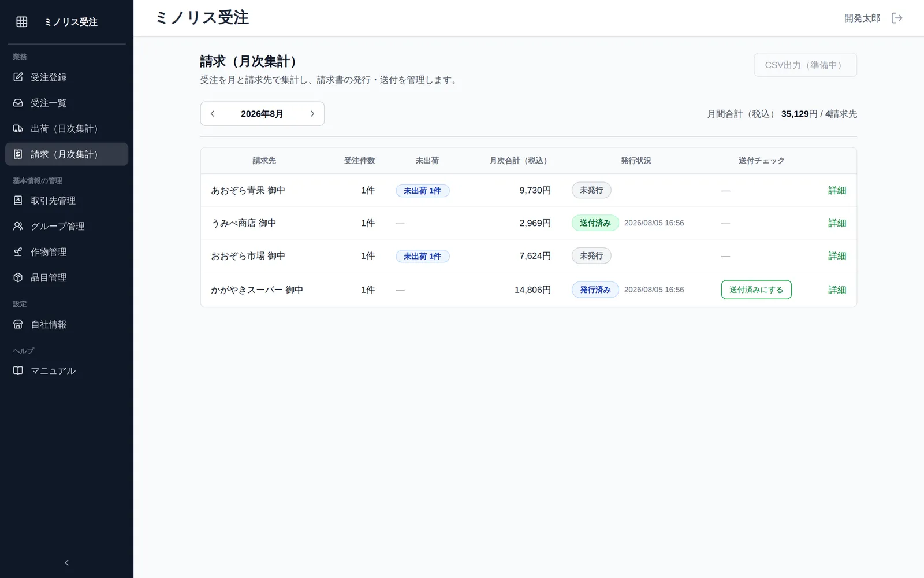Go to next month with right chevron
This screenshot has height=578, width=924.
point(312,114)
